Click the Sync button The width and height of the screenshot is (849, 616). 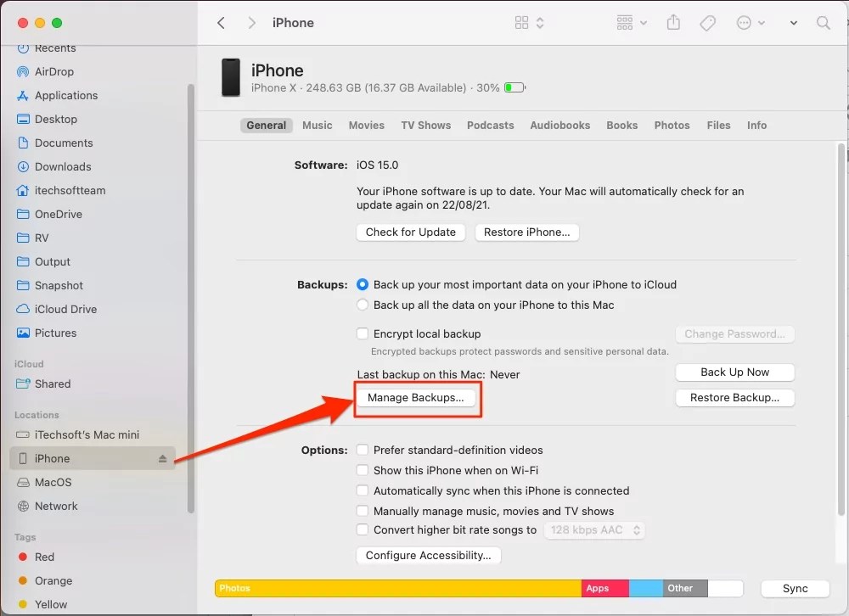(795, 588)
